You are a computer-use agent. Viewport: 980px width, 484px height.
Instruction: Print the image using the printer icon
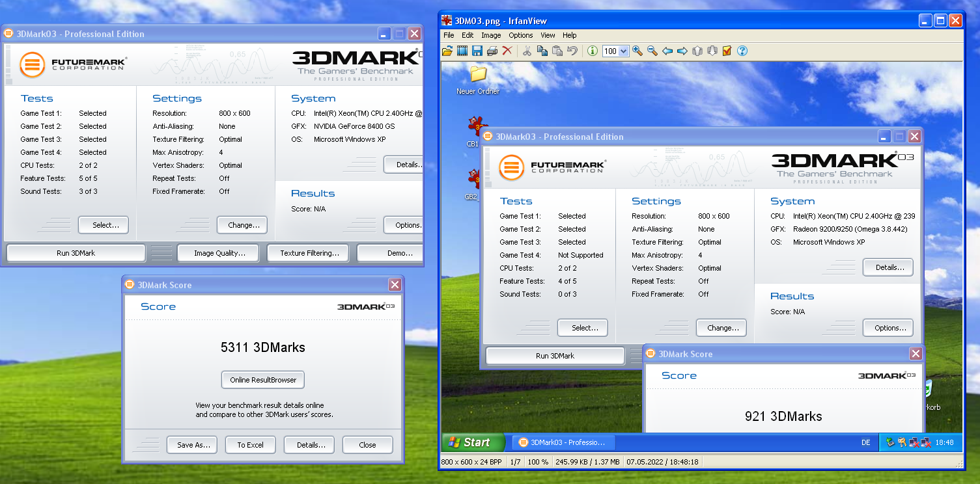[x=492, y=51]
